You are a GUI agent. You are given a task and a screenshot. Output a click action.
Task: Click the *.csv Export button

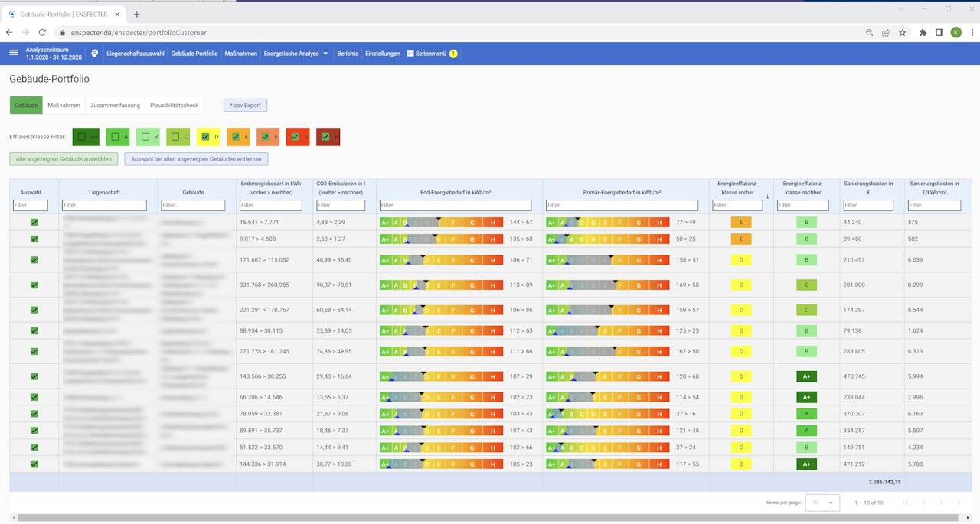tap(245, 105)
